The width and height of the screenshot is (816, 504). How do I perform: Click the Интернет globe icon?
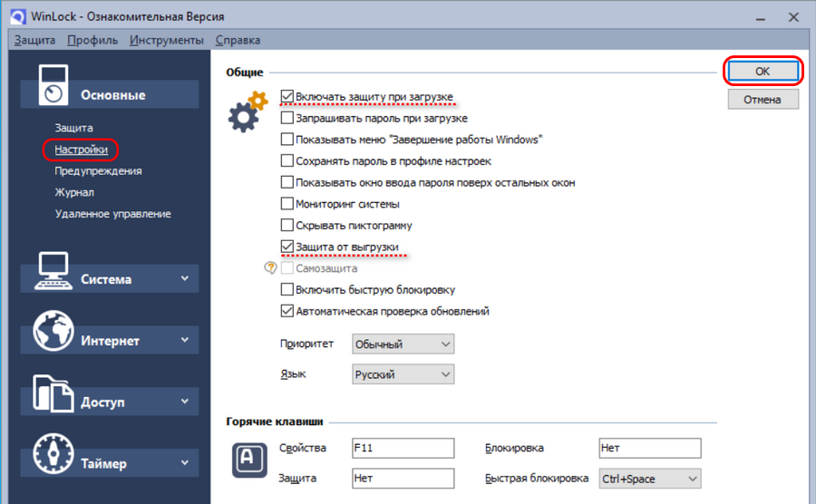click(x=54, y=333)
